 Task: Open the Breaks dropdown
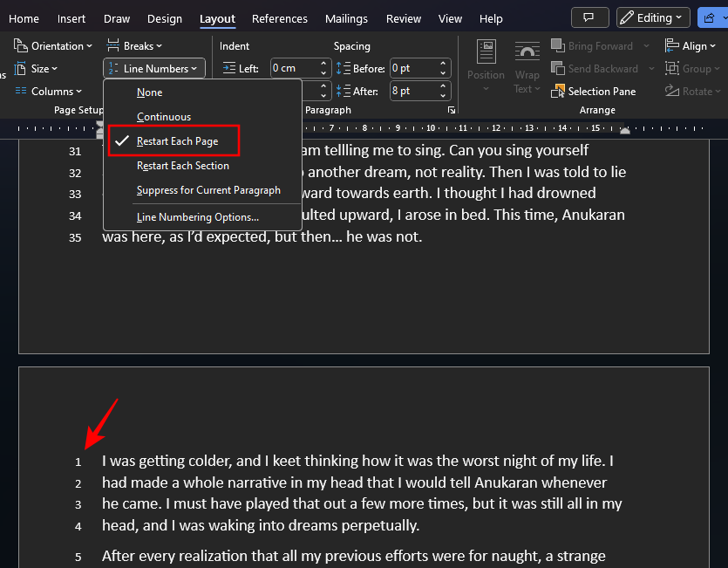tap(134, 46)
